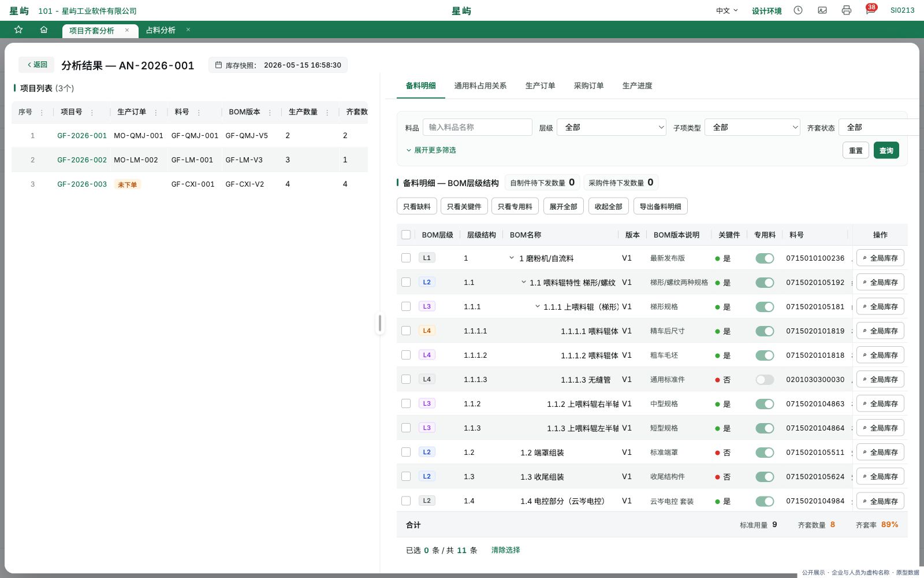The height and width of the screenshot is (578, 924).
Task: Switch to the 通用料占用关系 tab
Action: coord(480,86)
